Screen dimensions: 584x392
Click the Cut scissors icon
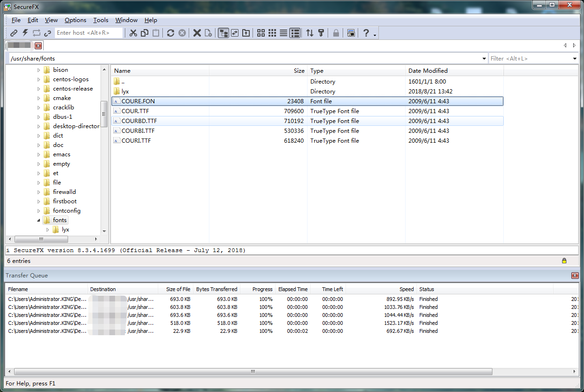click(x=133, y=33)
